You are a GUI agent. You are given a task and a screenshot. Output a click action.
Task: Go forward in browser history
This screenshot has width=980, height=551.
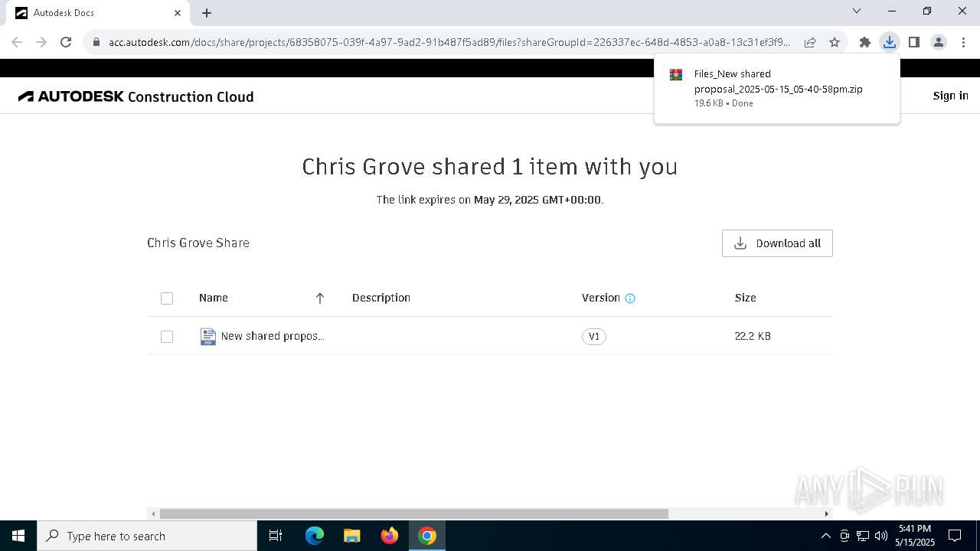click(x=41, y=42)
